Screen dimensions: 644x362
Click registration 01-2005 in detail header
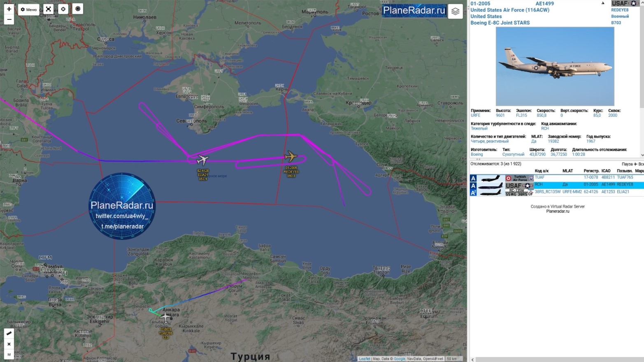(x=480, y=4)
